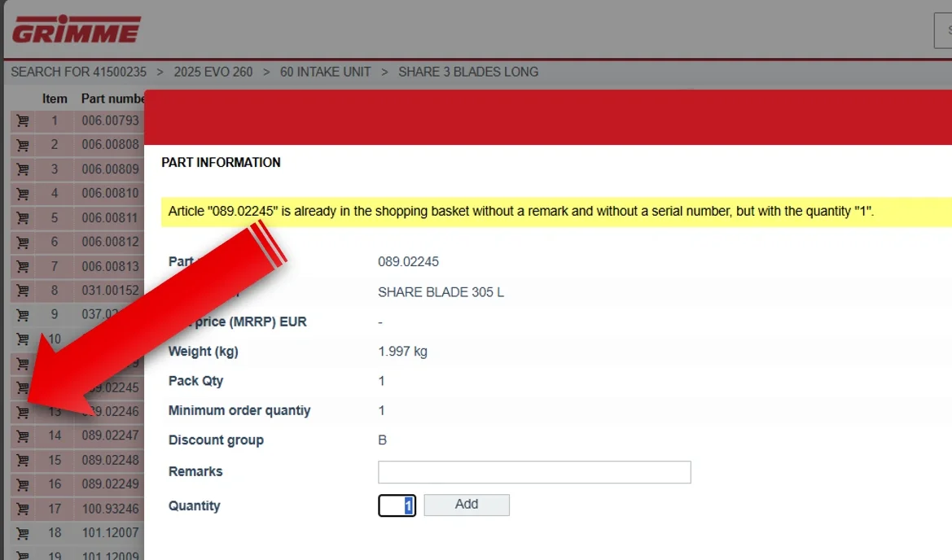The height and width of the screenshot is (560, 952).
Task: Click cart icon in item 9 row
Action: [23, 315]
